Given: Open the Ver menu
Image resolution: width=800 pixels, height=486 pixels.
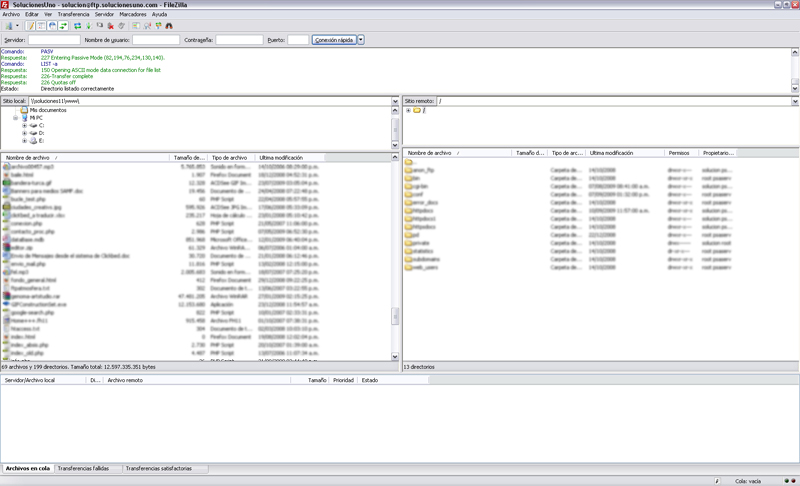Looking at the screenshot, I should coord(48,14).
